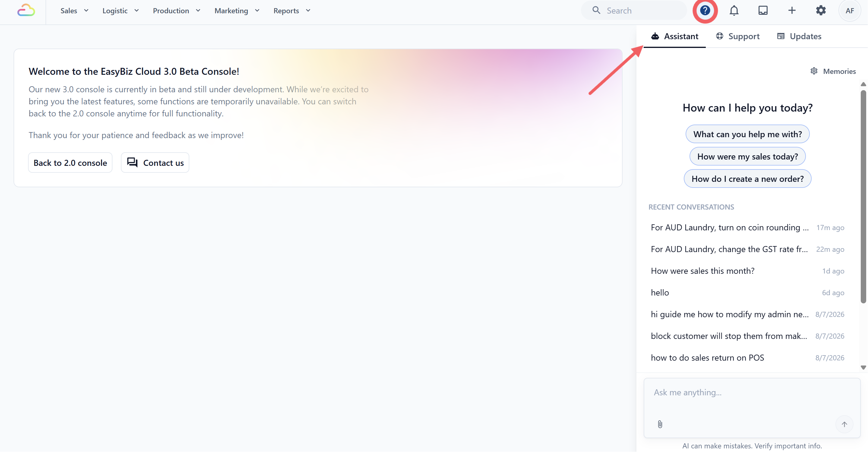The width and height of the screenshot is (868, 452).
Task: Expand the Logistic menu dropdown
Action: click(121, 11)
